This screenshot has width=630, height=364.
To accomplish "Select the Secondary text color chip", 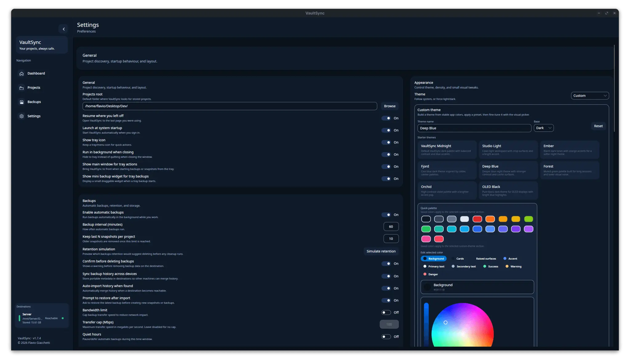I will click(x=464, y=267).
